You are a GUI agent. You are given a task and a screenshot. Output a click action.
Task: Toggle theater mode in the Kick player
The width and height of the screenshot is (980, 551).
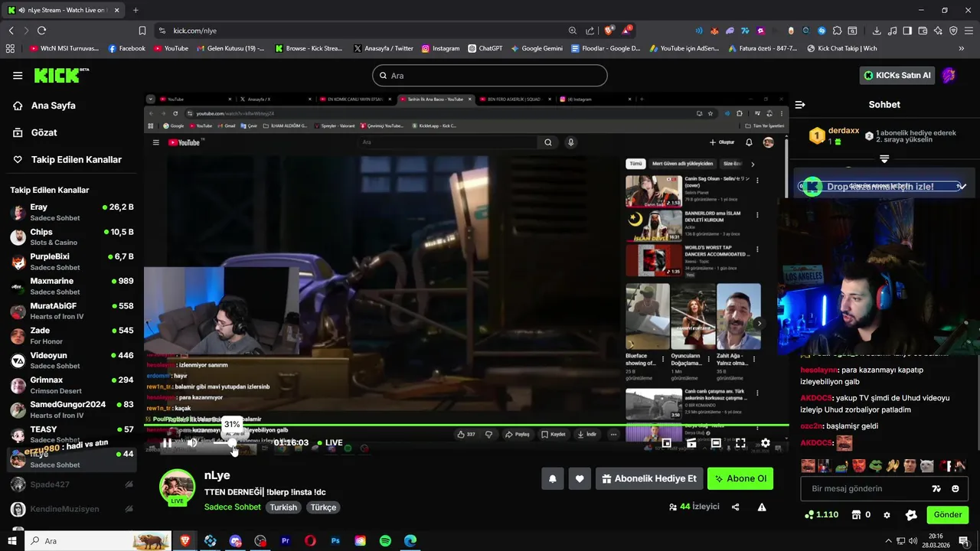click(x=716, y=443)
